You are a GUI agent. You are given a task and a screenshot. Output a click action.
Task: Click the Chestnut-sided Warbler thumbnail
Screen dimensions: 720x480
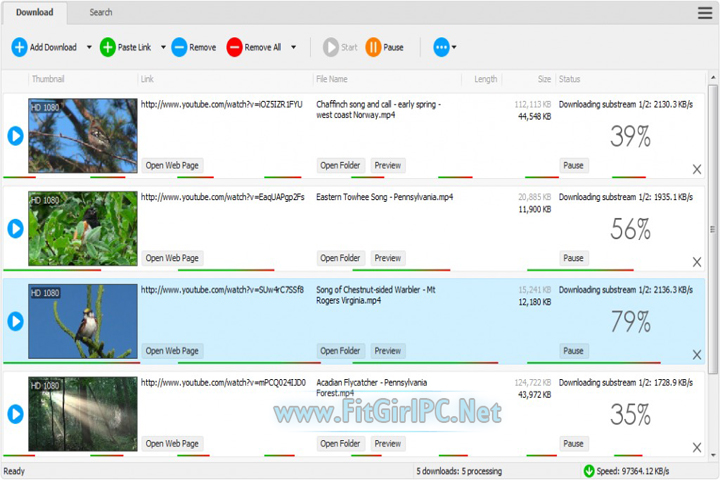[83, 321]
